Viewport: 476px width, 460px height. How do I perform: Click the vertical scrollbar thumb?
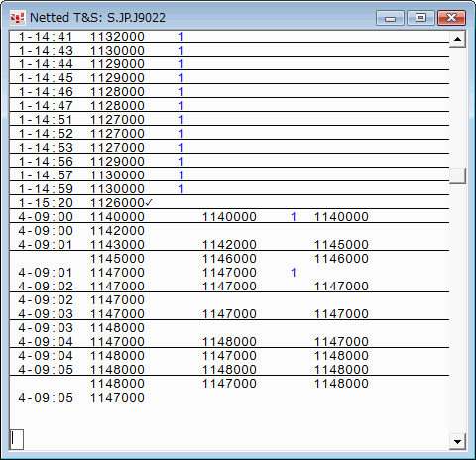(x=457, y=175)
